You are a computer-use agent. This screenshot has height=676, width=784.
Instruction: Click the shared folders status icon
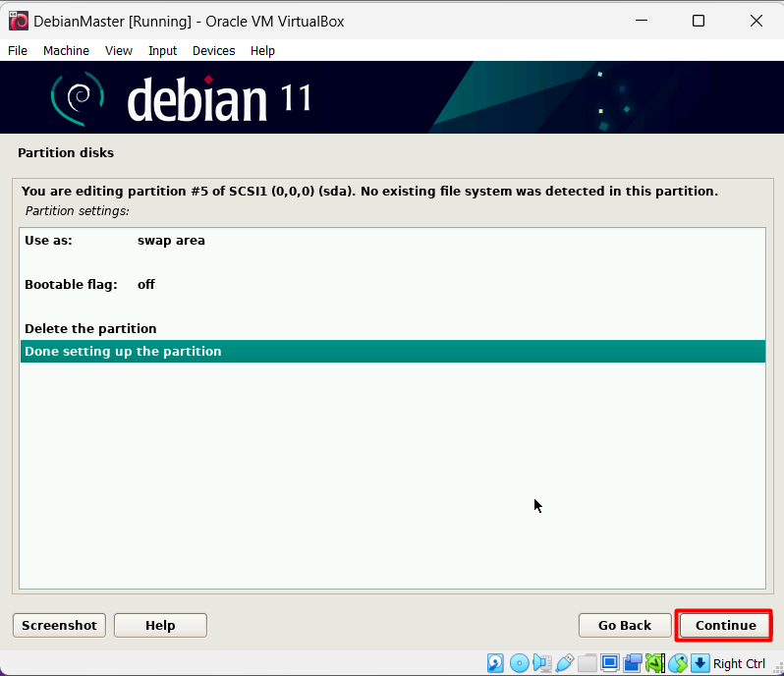(x=587, y=663)
